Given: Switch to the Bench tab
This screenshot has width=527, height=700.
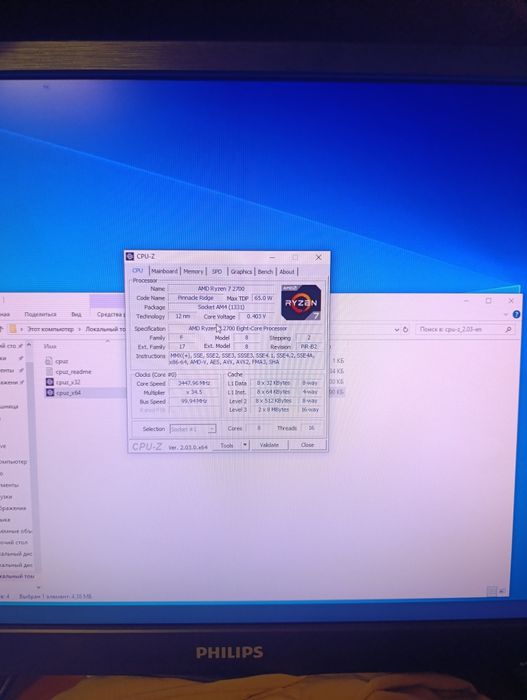Looking at the screenshot, I should tap(265, 271).
